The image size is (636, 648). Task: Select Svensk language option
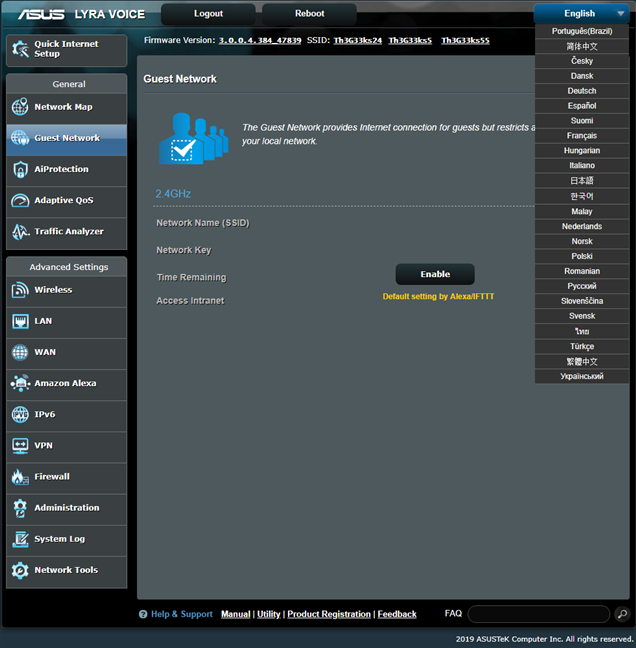[582, 316]
